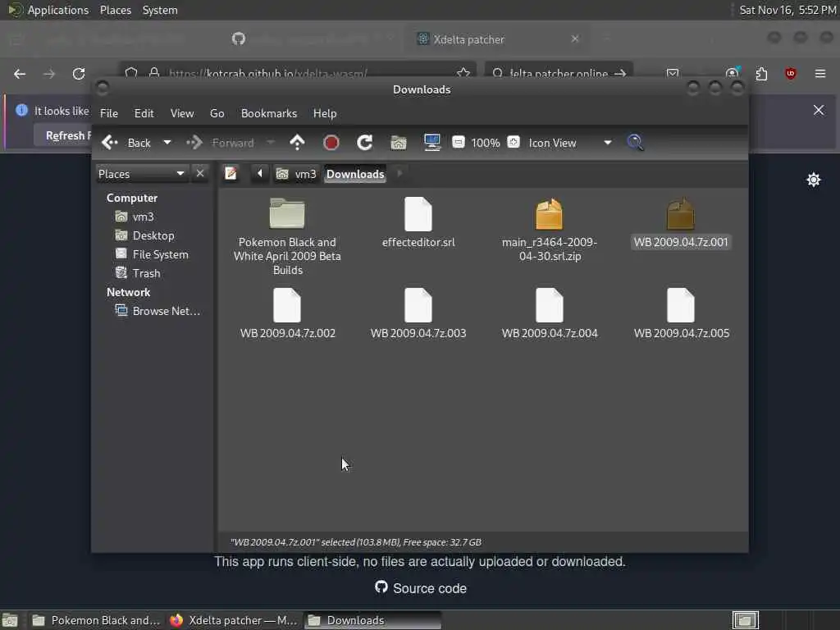840x630 pixels.
Task: Zoom out with the minus icon
Action: coord(459,142)
